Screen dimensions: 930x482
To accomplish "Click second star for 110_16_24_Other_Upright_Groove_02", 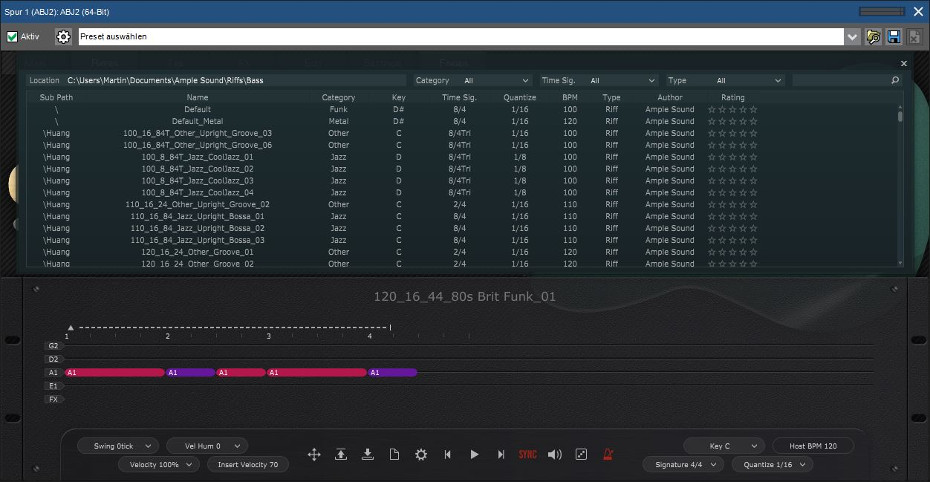I will pos(722,205).
